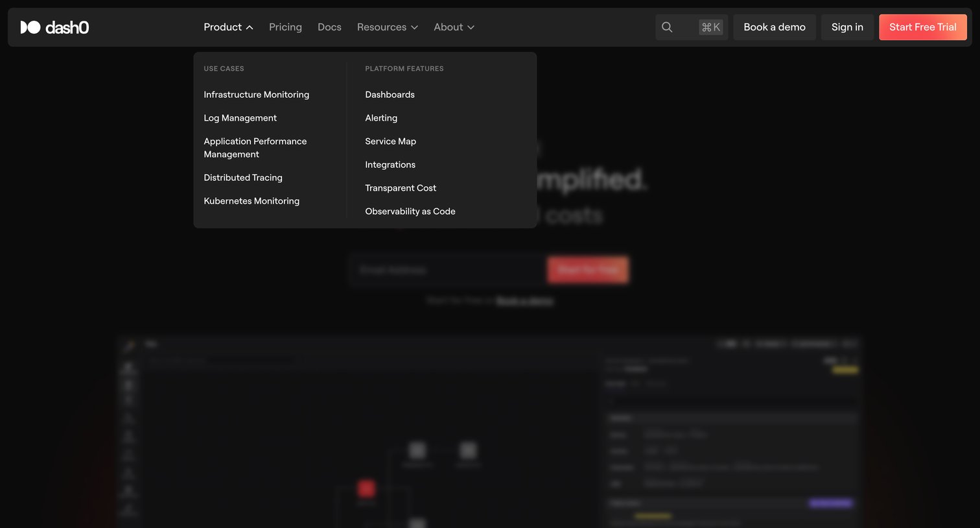This screenshot has height=528, width=980.
Task: Click the dash0 logo
Action: point(54,27)
